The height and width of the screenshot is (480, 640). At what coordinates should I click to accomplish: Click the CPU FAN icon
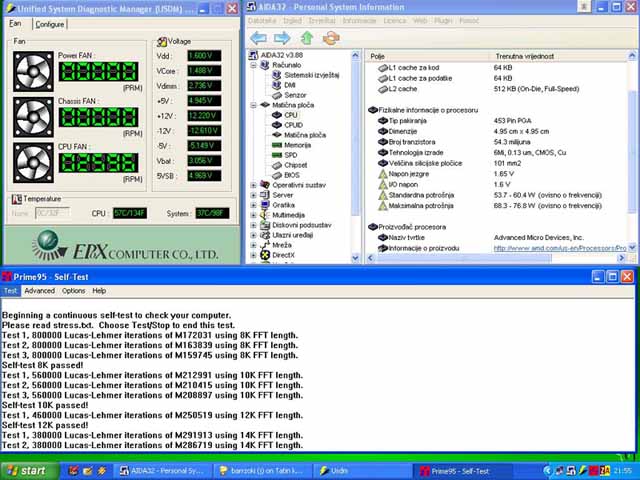(x=33, y=161)
